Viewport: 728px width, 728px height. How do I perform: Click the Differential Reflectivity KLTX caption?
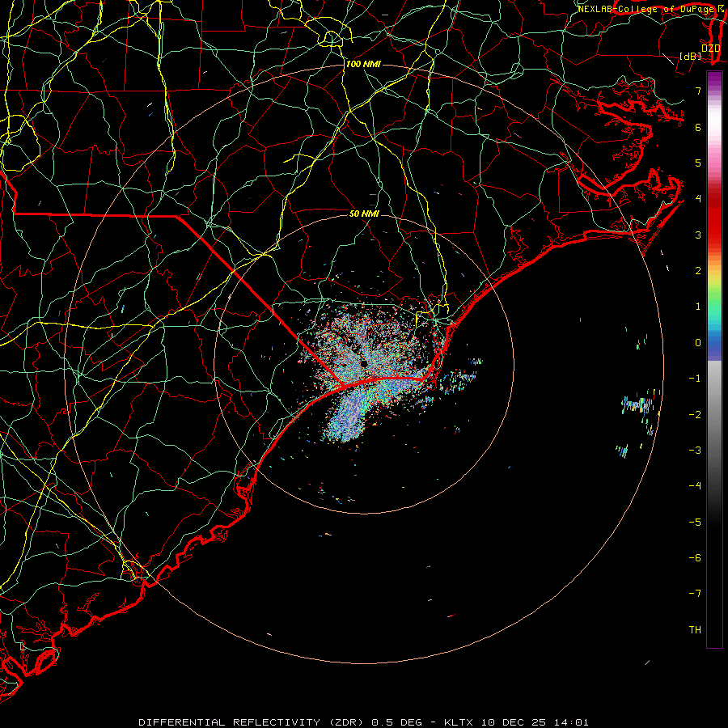[x=363, y=722]
